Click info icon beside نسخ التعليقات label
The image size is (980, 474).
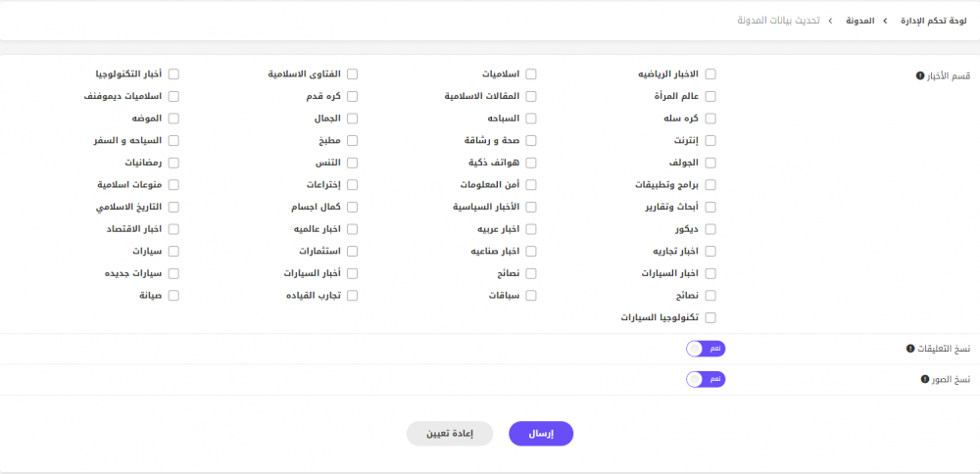tap(910, 349)
